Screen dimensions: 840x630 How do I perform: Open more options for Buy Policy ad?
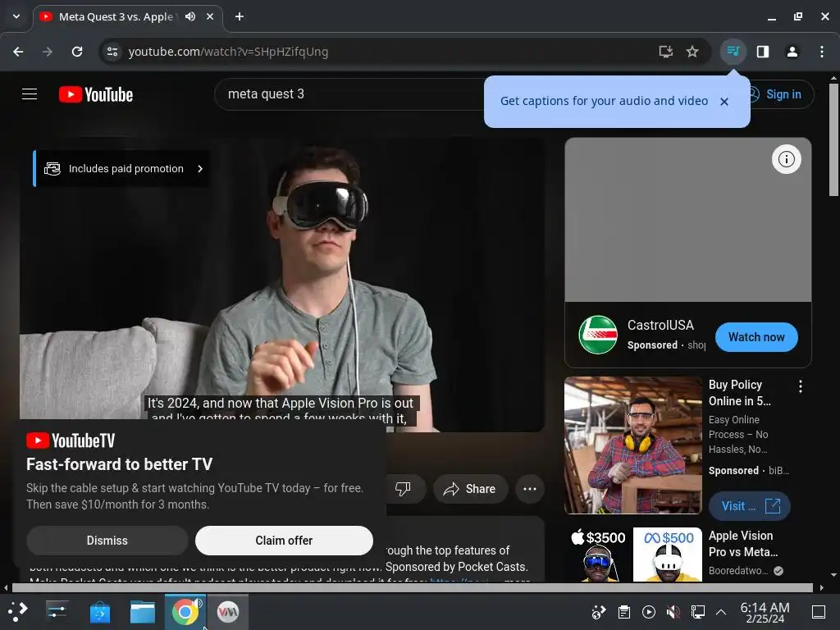tap(801, 386)
